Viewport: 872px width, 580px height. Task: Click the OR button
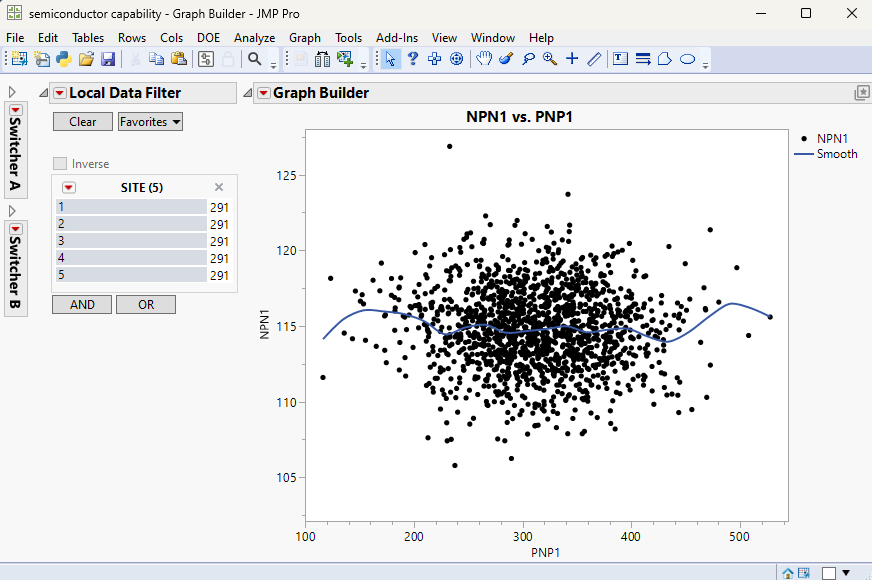click(x=145, y=304)
